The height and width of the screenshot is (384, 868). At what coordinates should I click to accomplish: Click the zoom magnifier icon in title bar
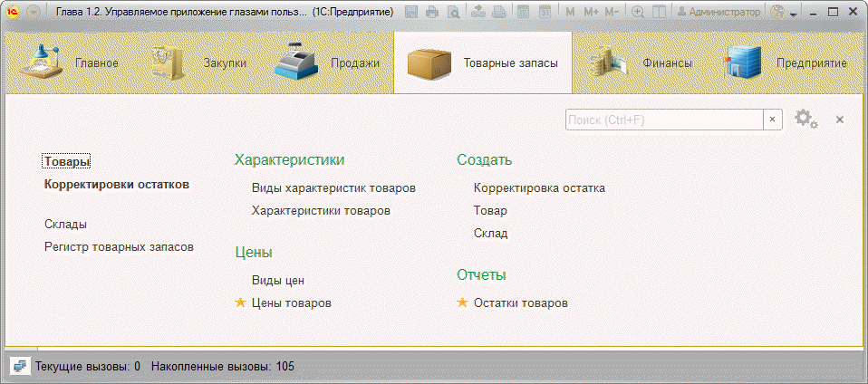coord(638,13)
